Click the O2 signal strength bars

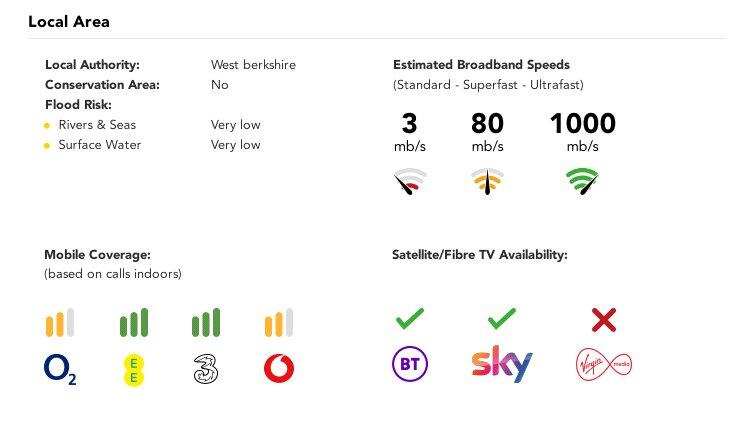tap(60, 323)
